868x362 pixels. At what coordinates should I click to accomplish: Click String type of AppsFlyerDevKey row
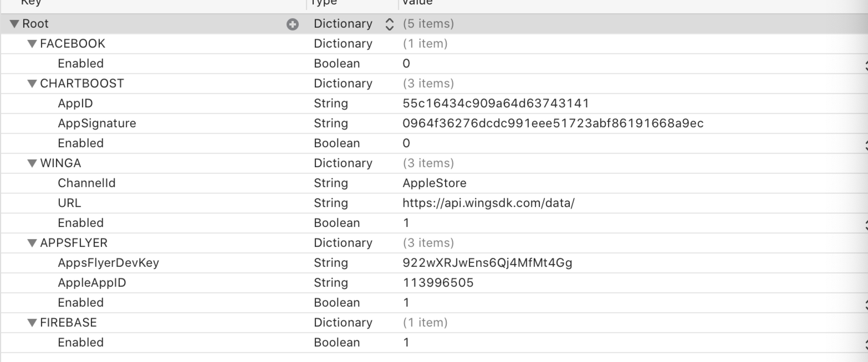point(331,263)
